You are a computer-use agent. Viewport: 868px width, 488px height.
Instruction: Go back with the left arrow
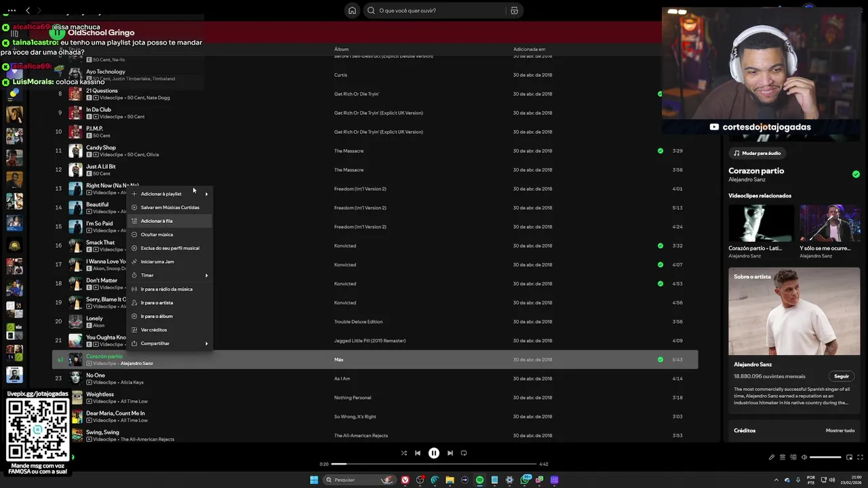pos(28,10)
